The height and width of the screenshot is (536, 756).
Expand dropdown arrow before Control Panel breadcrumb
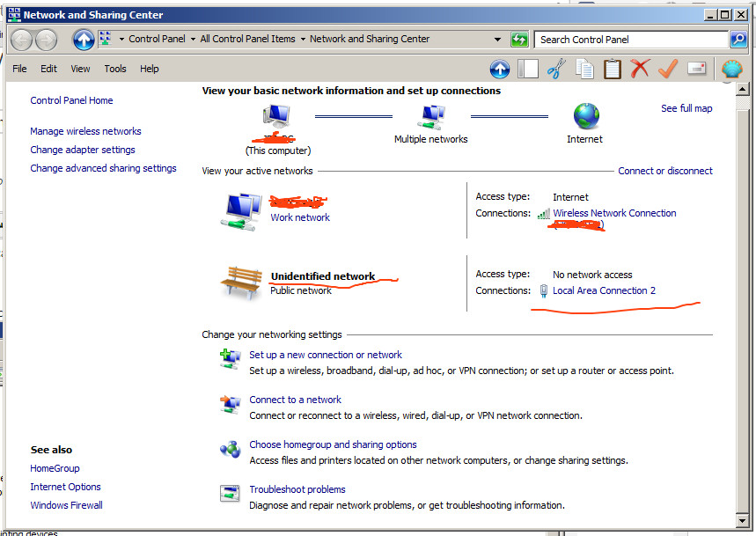(x=121, y=39)
